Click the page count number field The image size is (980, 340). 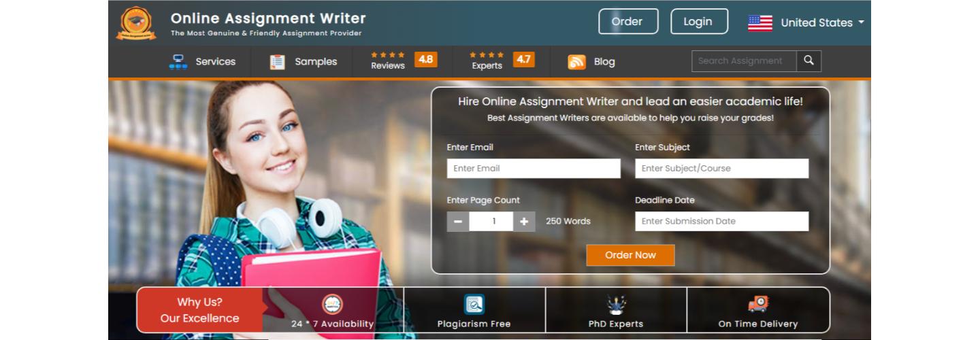coord(491,222)
